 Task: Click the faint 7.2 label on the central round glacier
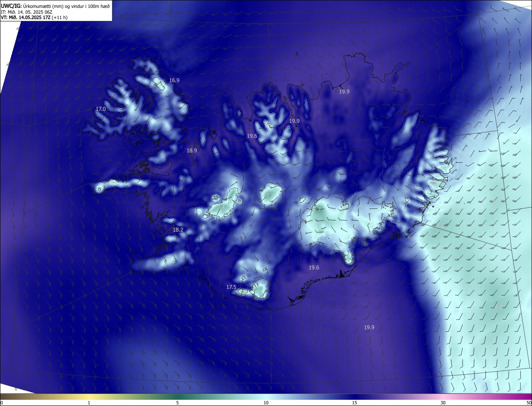point(270,195)
